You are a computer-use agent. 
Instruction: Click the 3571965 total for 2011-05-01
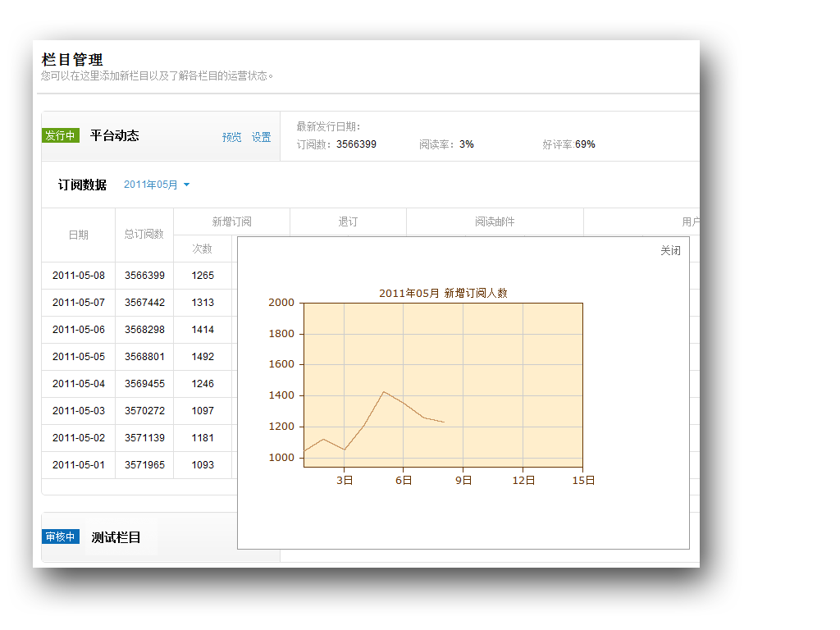tap(144, 465)
